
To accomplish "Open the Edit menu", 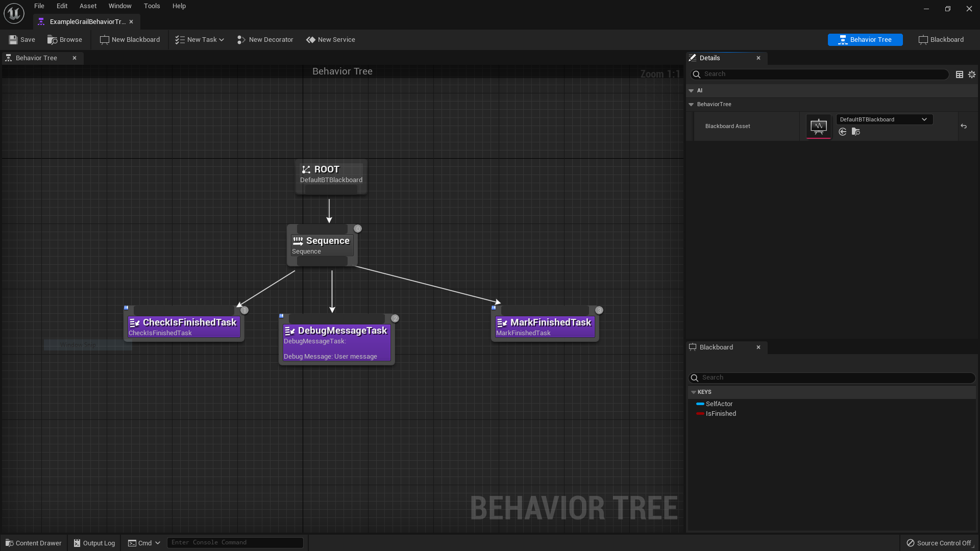I will pyautogui.click(x=62, y=6).
